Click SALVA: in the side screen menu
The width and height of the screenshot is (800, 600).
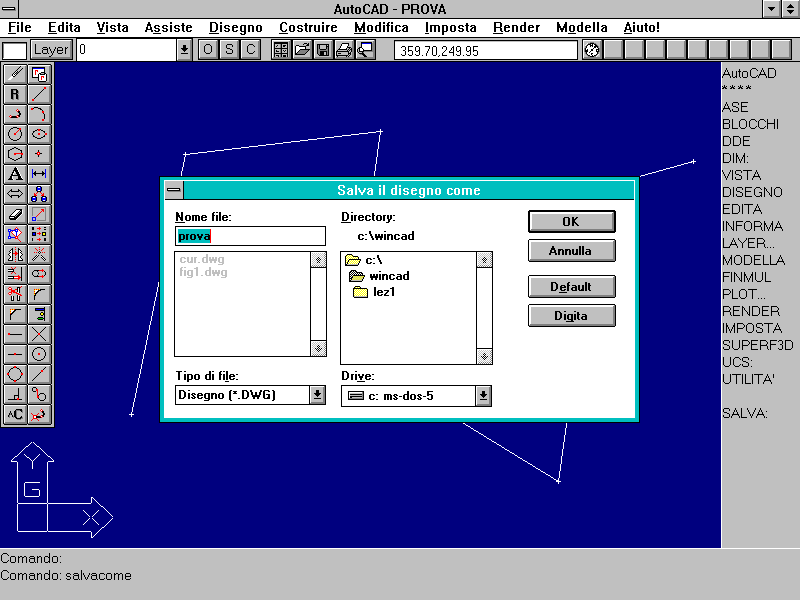click(x=745, y=413)
